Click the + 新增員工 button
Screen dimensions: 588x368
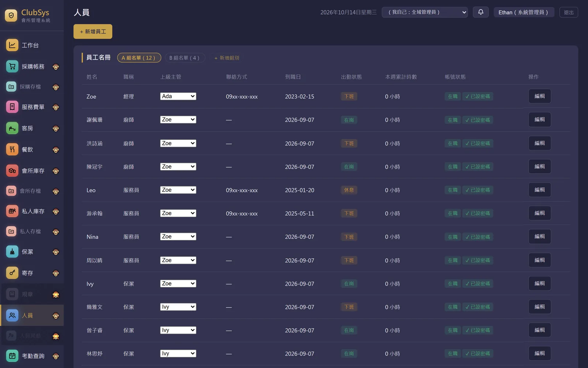tap(93, 32)
